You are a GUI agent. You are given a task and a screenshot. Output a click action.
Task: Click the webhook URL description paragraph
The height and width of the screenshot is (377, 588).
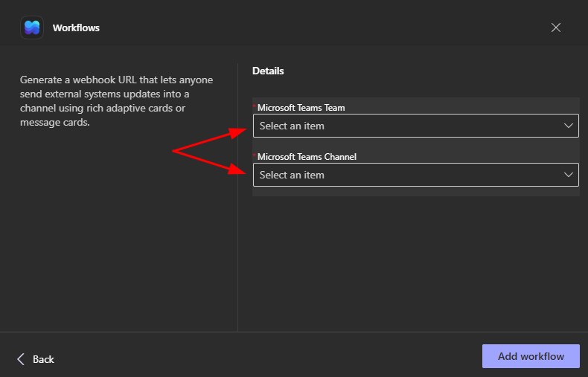tap(117, 101)
